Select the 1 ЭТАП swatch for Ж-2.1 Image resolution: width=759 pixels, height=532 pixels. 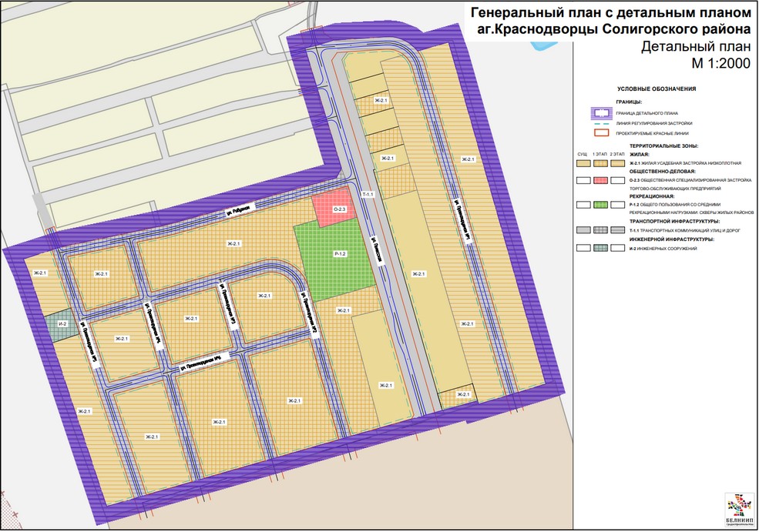(600, 163)
